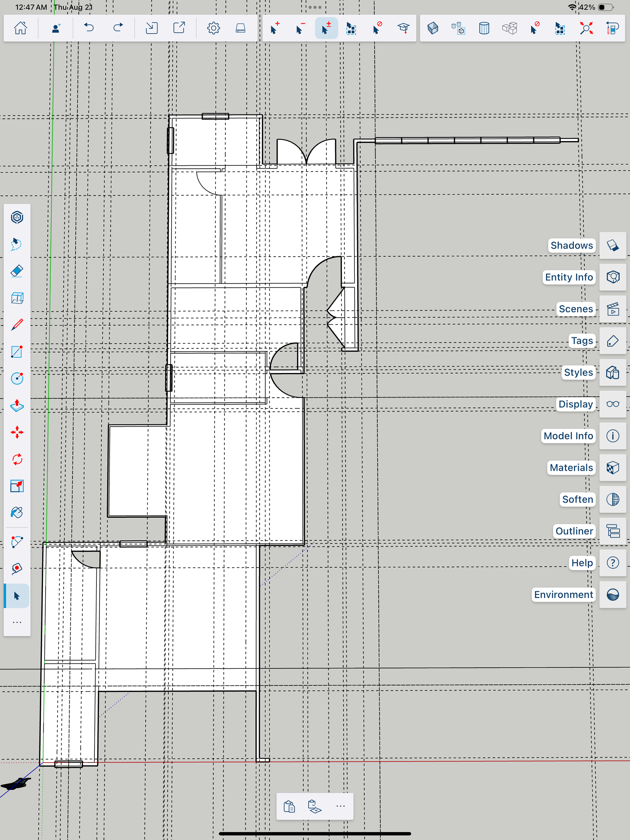This screenshot has width=630, height=840.
Task: Select the Pencil line tool
Action: tap(17, 325)
